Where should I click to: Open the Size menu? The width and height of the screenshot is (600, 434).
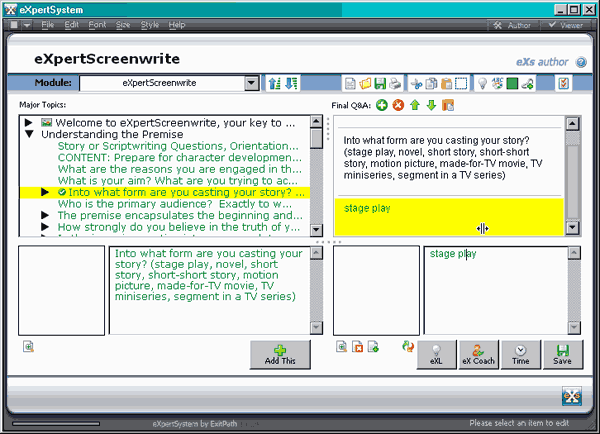point(123,25)
